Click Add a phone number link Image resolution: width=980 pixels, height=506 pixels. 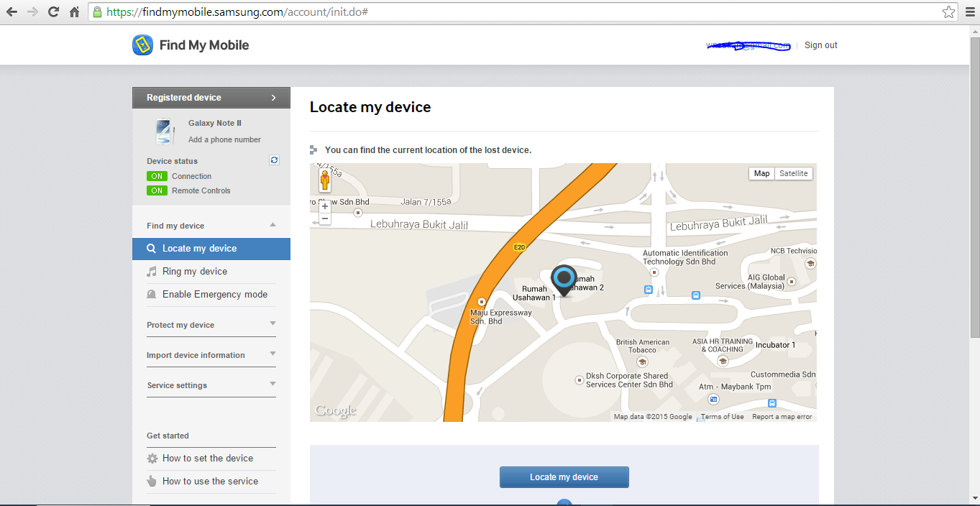(224, 140)
